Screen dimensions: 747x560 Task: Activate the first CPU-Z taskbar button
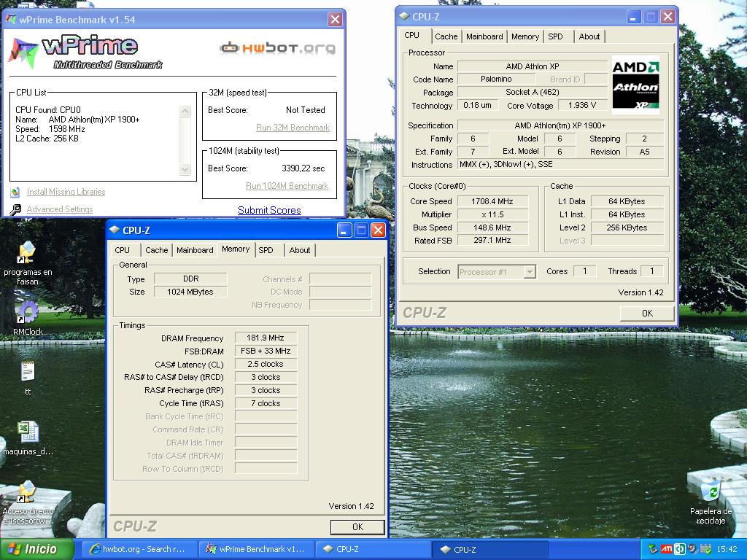pyautogui.click(x=372, y=549)
